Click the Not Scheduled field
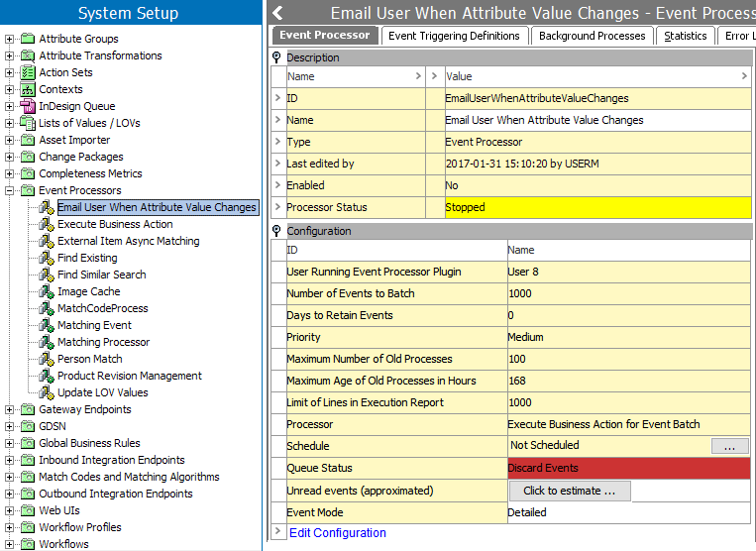Viewport: 756px width, 551px height. click(x=610, y=445)
